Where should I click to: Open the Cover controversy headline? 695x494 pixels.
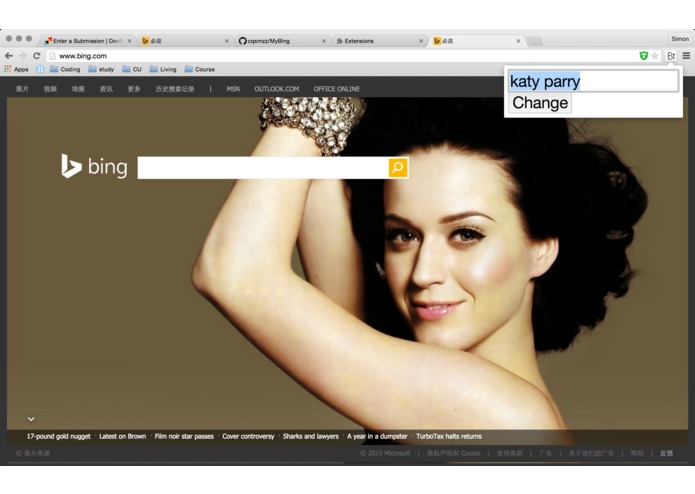tap(248, 436)
